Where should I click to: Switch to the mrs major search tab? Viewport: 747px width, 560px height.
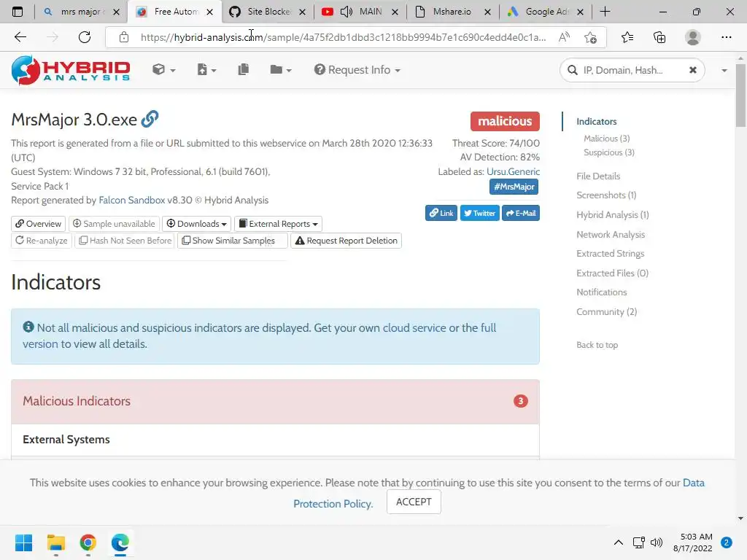tap(81, 12)
